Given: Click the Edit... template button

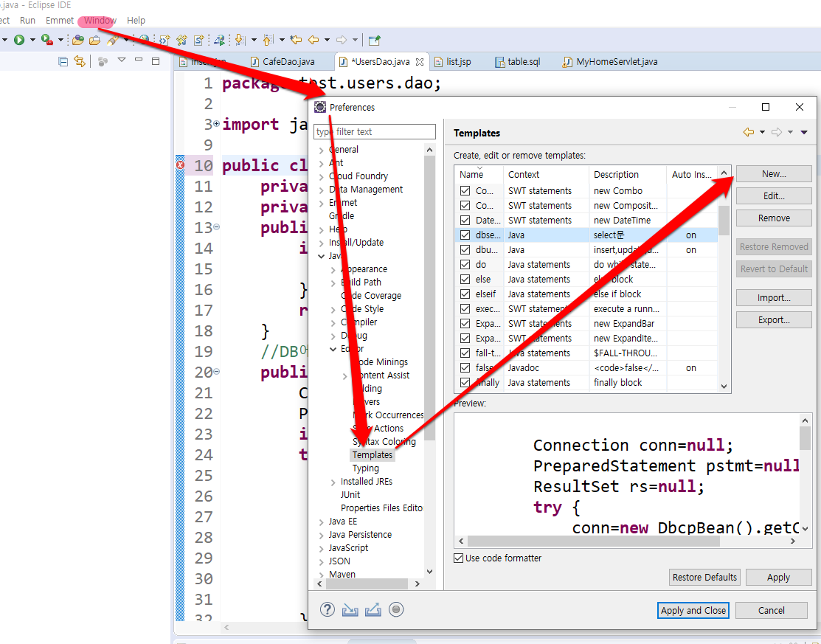Looking at the screenshot, I should pyautogui.click(x=774, y=195).
